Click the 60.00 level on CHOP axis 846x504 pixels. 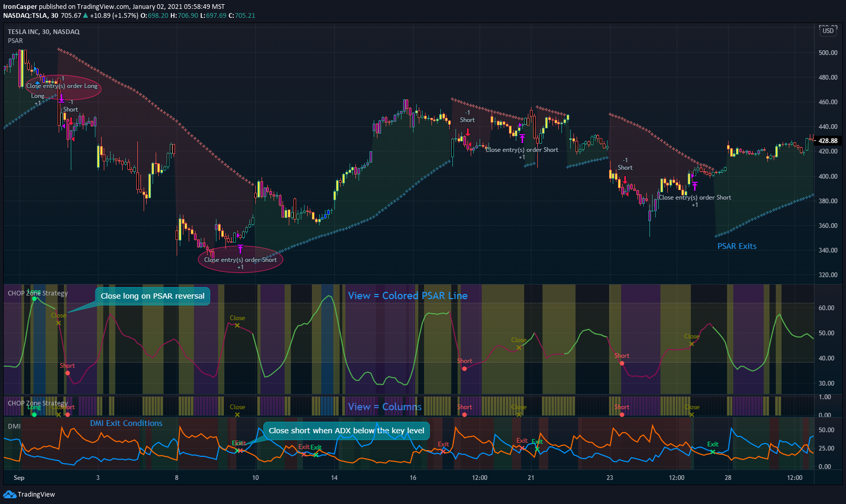click(826, 308)
